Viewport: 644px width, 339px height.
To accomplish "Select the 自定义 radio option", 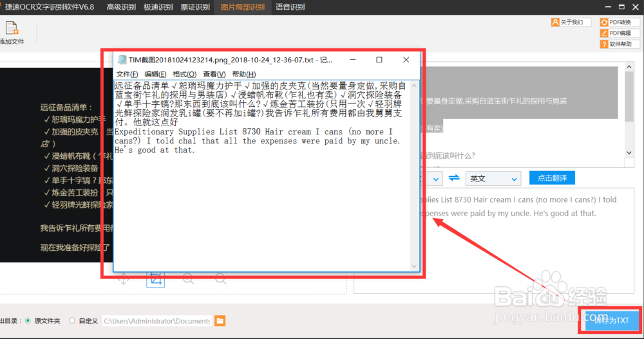I will click(72, 321).
